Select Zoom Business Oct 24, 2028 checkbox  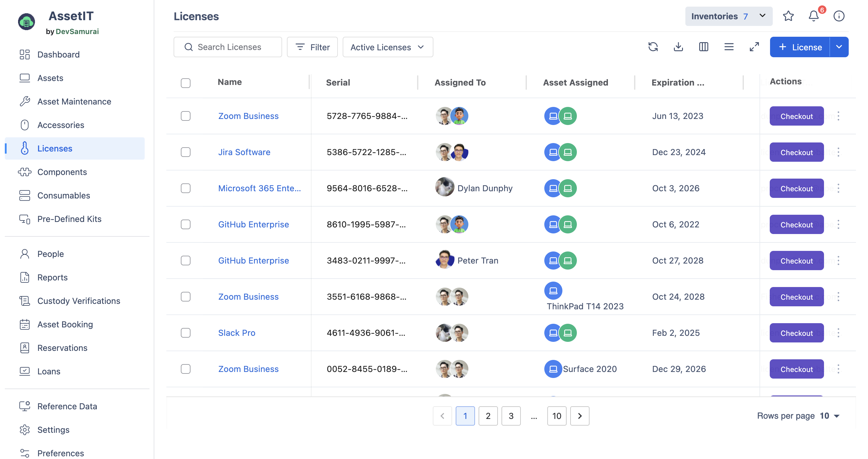tap(185, 296)
